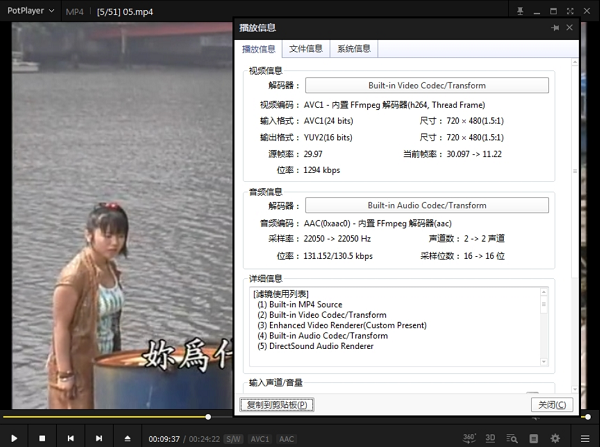
Task: Switch to the 文件信息 tab
Action: pos(306,48)
